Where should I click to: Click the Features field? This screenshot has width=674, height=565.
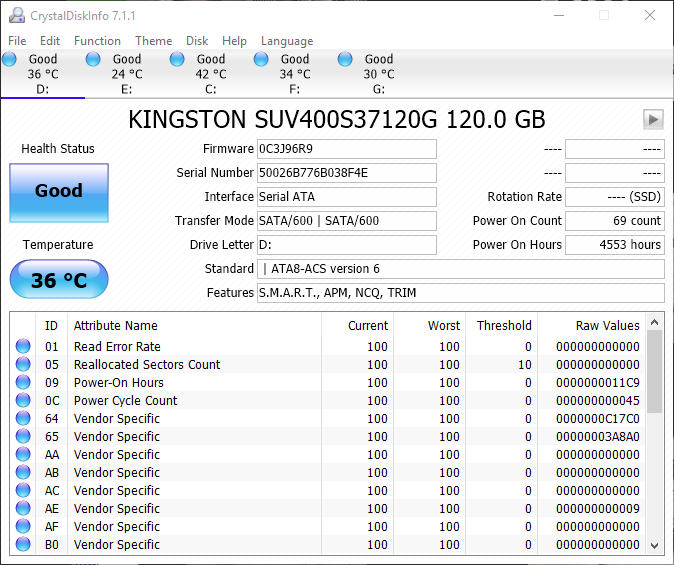coord(461,293)
